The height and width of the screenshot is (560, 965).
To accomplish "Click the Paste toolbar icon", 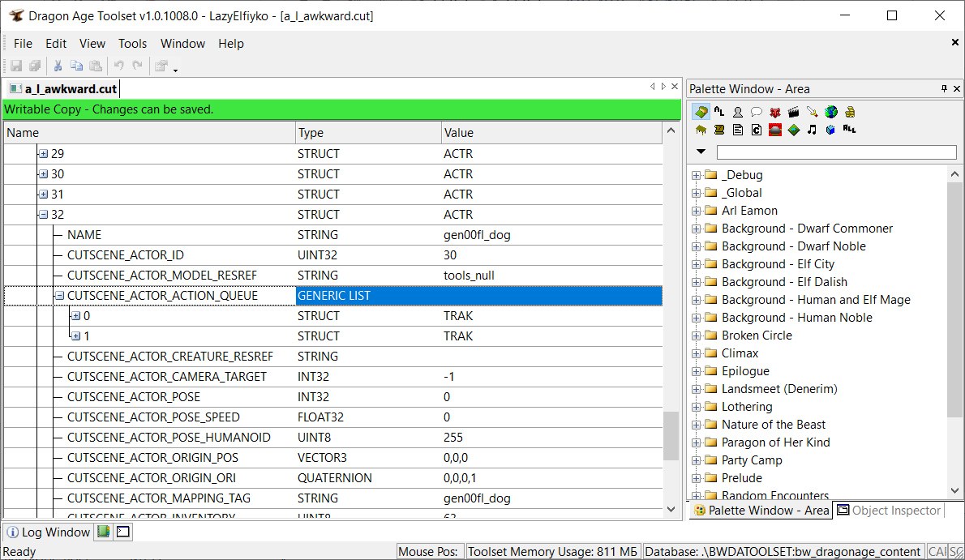I will (96, 66).
